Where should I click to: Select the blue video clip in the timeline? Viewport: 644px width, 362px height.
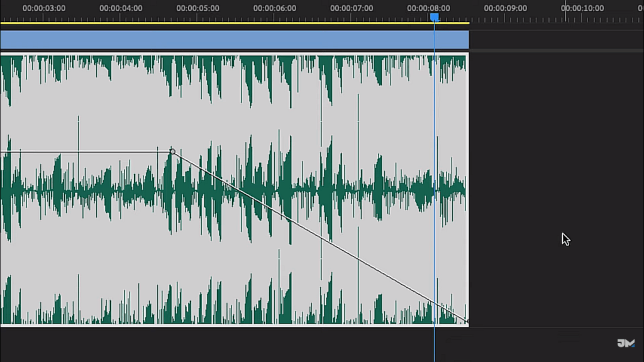234,40
